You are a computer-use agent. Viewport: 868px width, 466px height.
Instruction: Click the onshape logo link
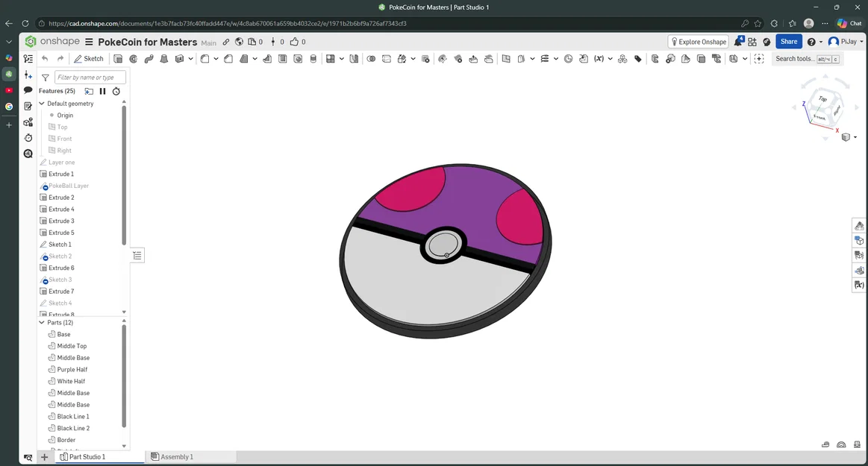52,42
